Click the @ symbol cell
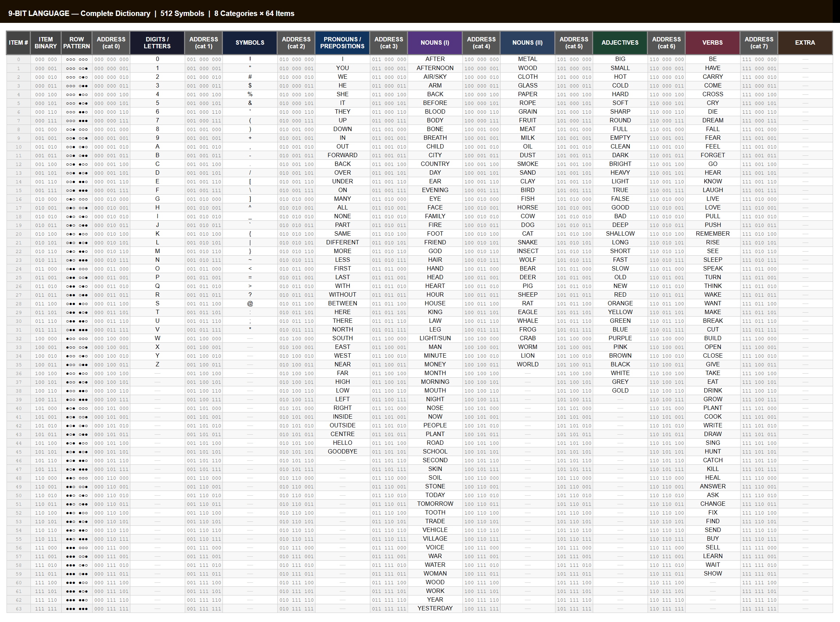The height and width of the screenshot is (622, 840). pos(250,304)
